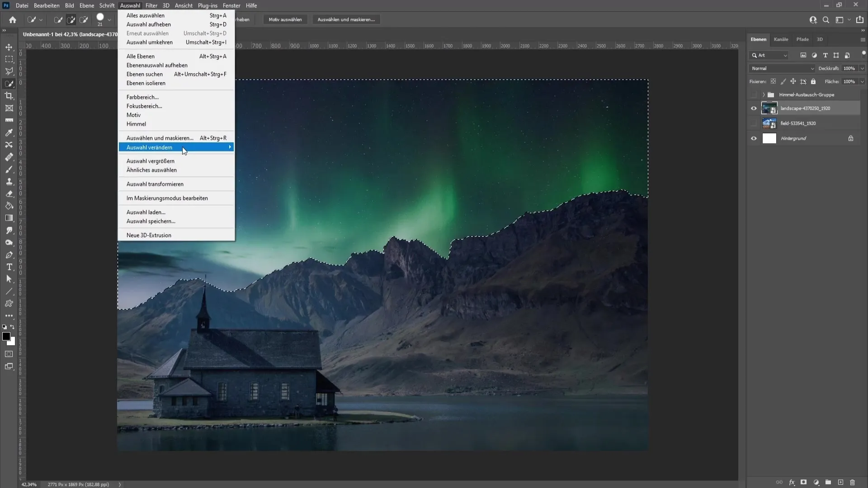The image size is (868, 488).
Task: Select the Path Selection arrow tool
Action: (x=9, y=279)
